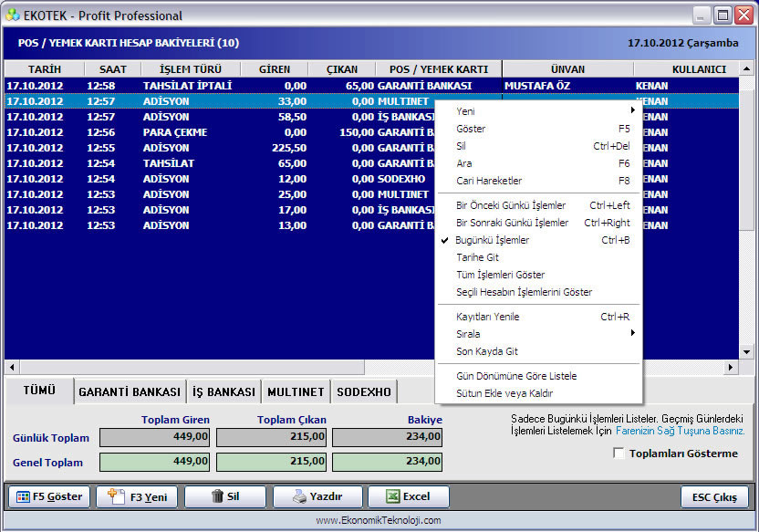Enable the Toplamları Gösterme checkbox

coord(619,454)
